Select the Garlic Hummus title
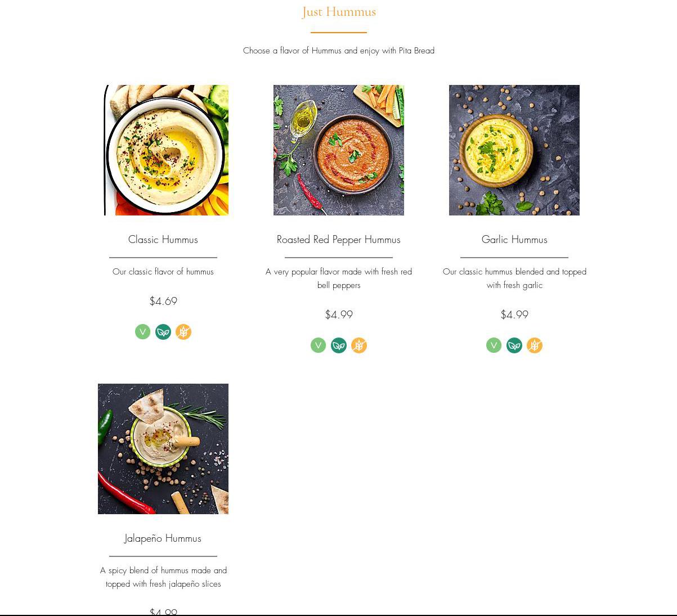Image resolution: width=677 pixels, height=616 pixels. (x=514, y=240)
